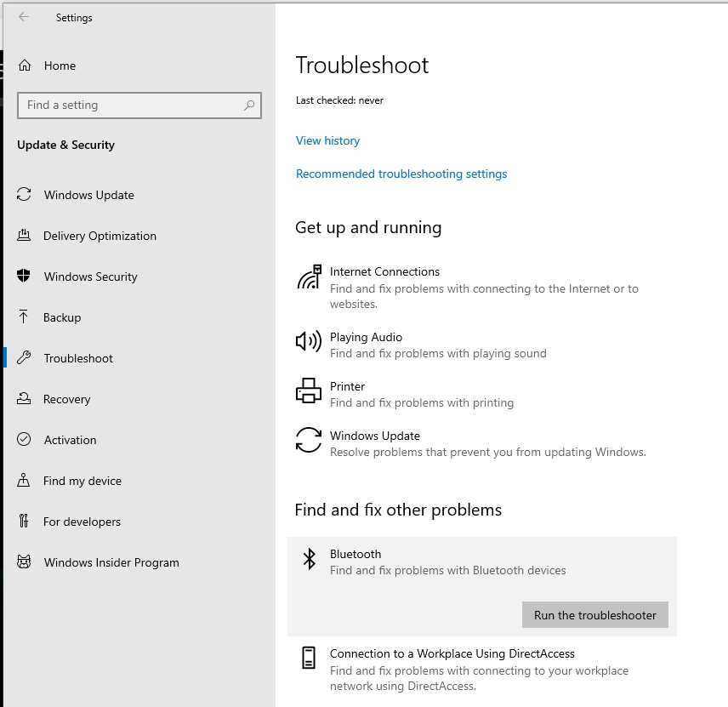This screenshot has height=707, width=728.
Task: Go to the Recovery section
Action: [x=66, y=399]
